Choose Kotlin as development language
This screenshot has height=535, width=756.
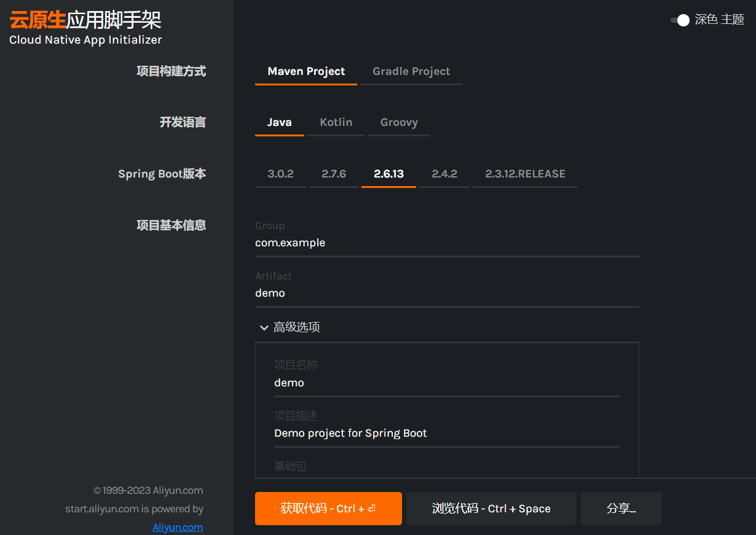coord(336,122)
